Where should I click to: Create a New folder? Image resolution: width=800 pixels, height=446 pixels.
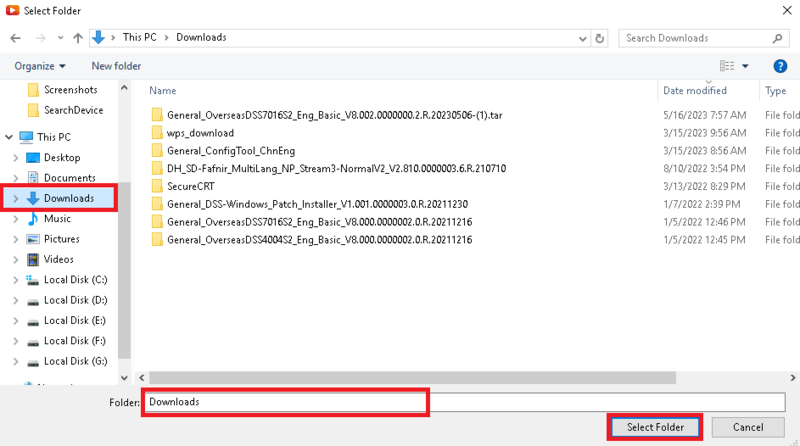coord(116,66)
